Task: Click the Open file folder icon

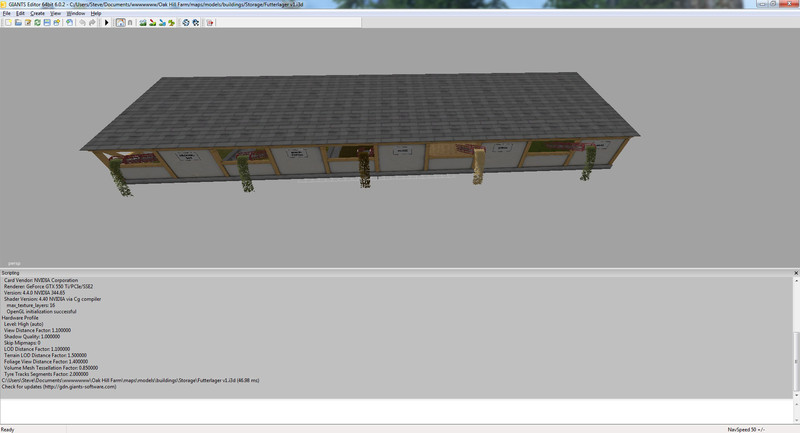Action: coord(16,22)
